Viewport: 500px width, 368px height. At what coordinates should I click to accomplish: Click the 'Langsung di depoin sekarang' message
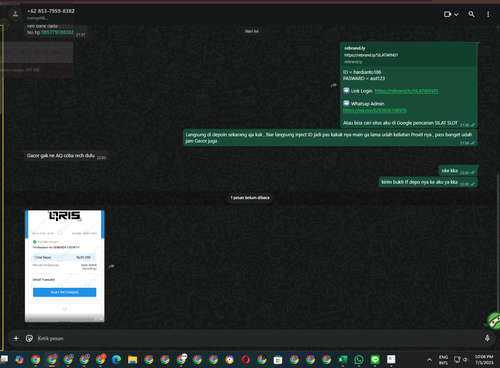[329, 138]
